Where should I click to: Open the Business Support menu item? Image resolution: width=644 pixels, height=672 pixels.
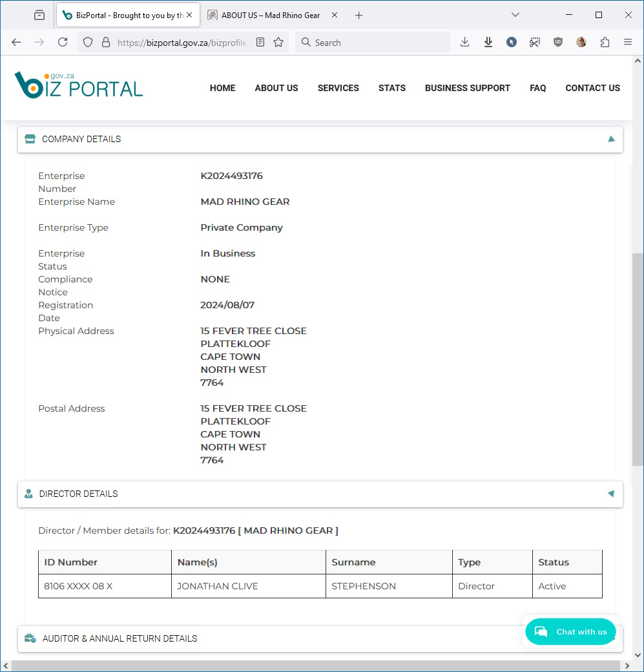[x=467, y=88]
